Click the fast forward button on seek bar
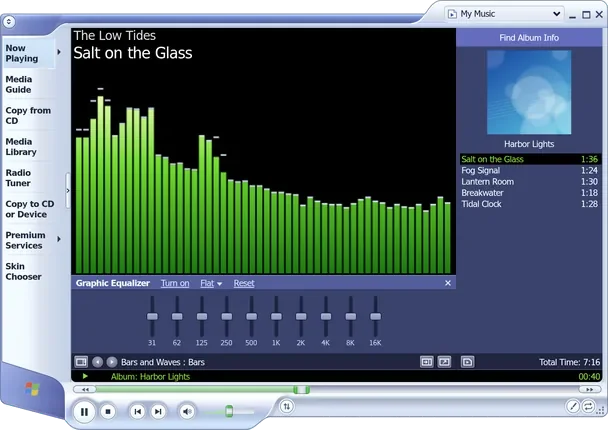Viewport: 608px width, 430px height. tap(589, 389)
